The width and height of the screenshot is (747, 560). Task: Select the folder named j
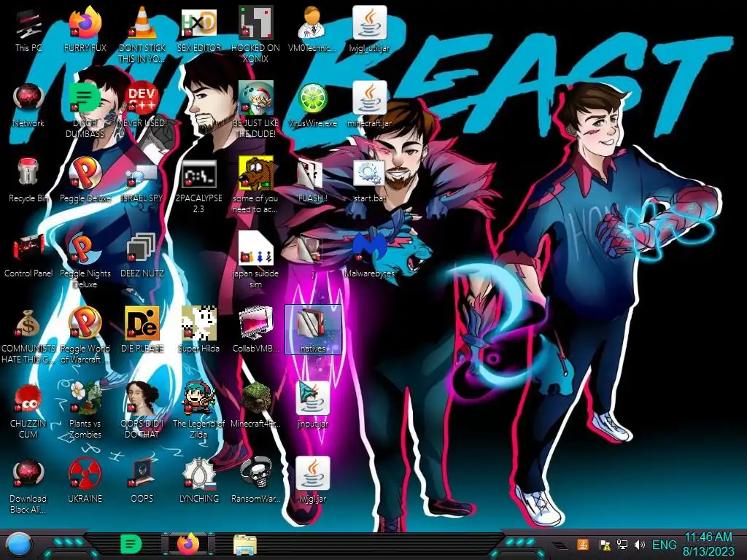click(312, 256)
